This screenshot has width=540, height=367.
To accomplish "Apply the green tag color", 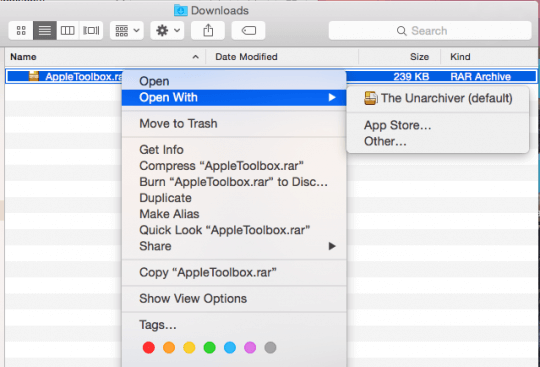I will pyautogui.click(x=209, y=348).
